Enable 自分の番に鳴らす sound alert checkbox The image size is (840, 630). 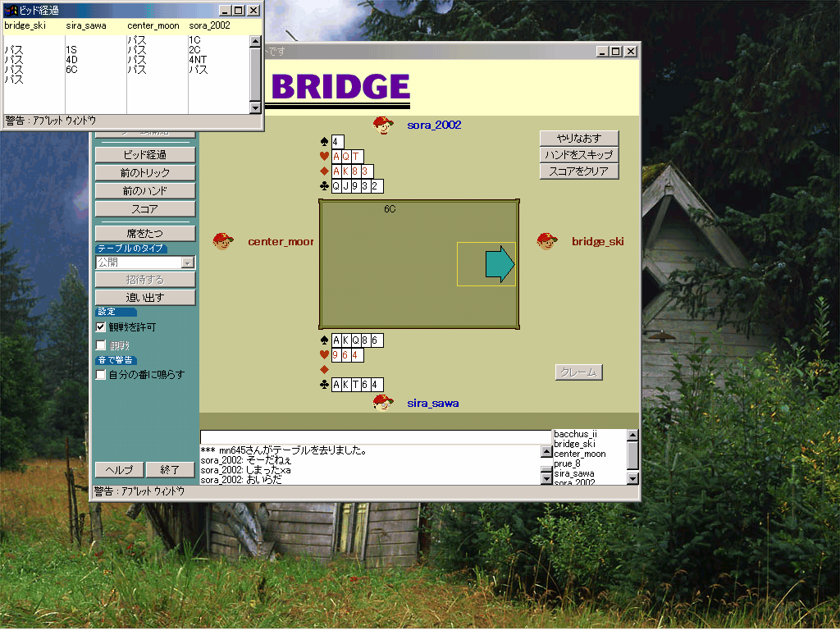[x=101, y=374]
